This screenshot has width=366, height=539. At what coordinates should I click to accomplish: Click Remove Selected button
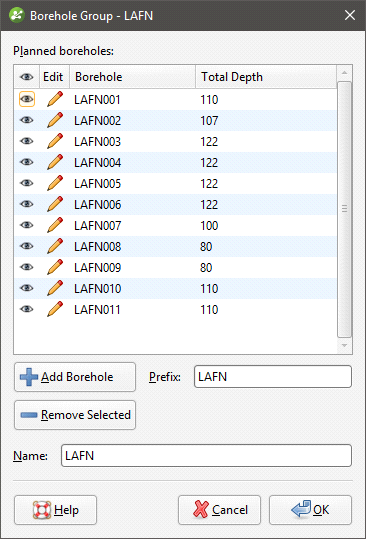(x=75, y=415)
